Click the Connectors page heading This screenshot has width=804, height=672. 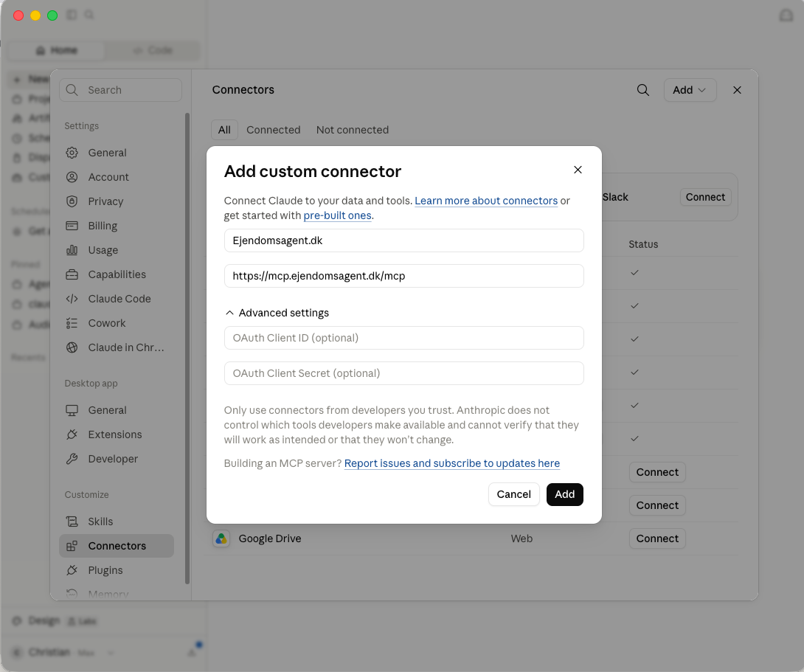pos(243,90)
